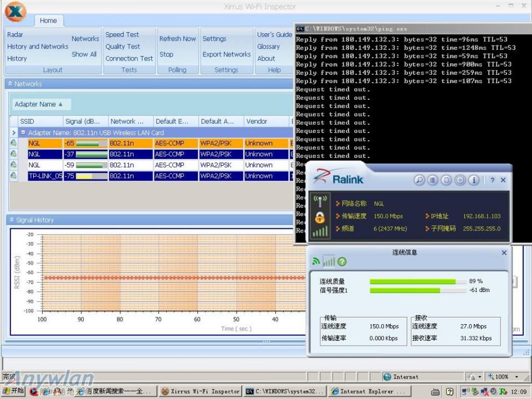532x399 pixels.
Task: Select Networks layout option
Action: pyautogui.click(x=85, y=39)
